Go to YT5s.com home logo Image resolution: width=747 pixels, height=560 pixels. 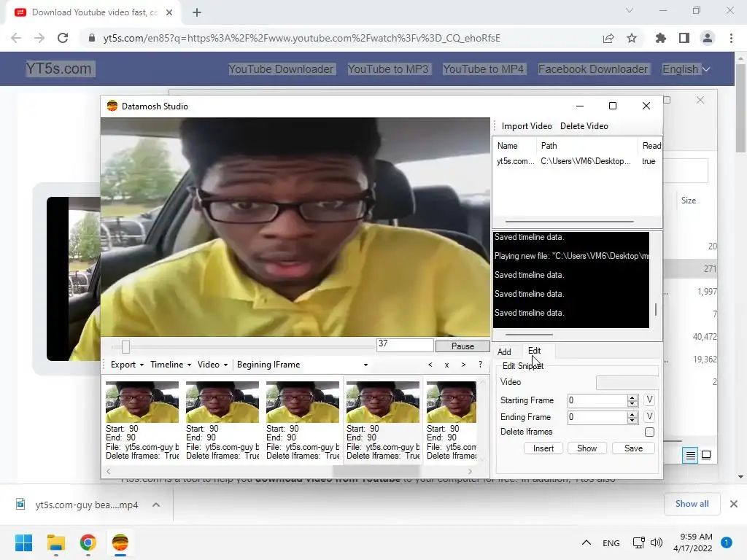(x=58, y=69)
